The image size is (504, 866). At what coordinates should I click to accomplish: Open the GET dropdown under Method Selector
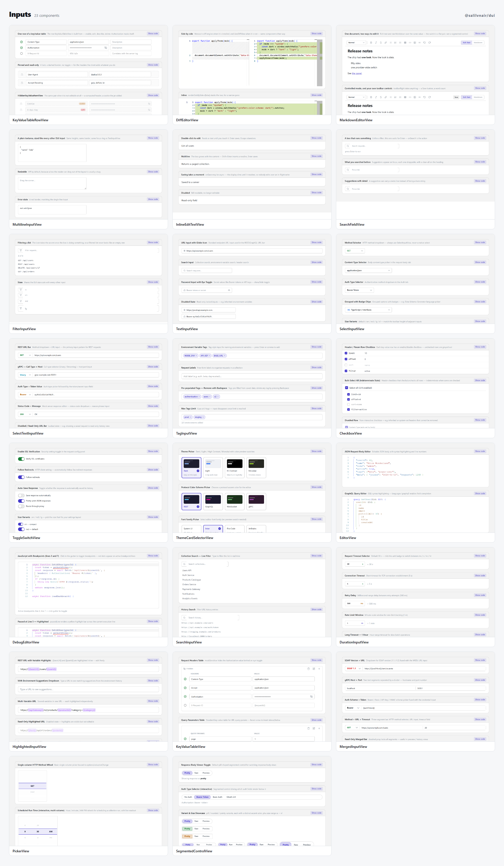pos(355,251)
